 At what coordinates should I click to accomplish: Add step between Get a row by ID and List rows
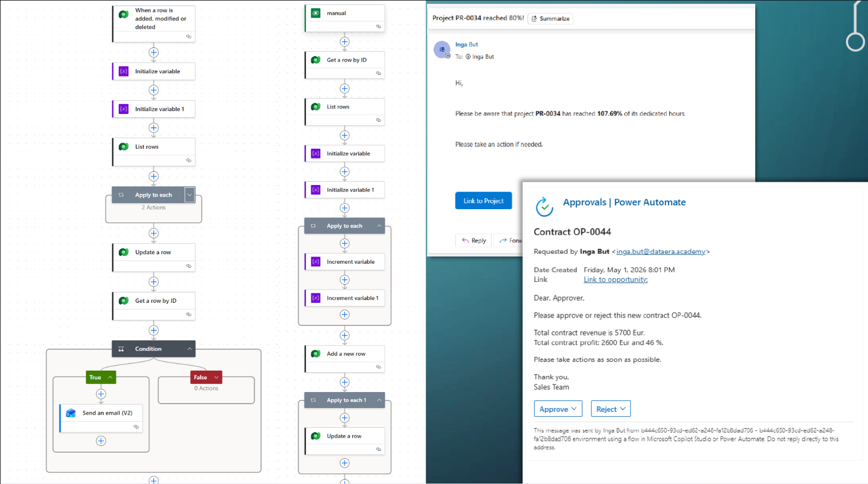(344, 88)
